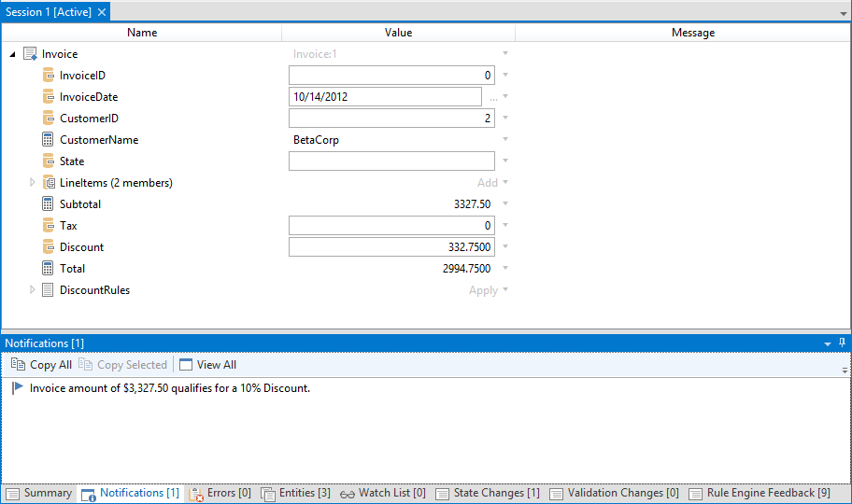The image size is (852, 504).
Task: Click the CustomerName calculation field icon
Action: (x=49, y=140)
